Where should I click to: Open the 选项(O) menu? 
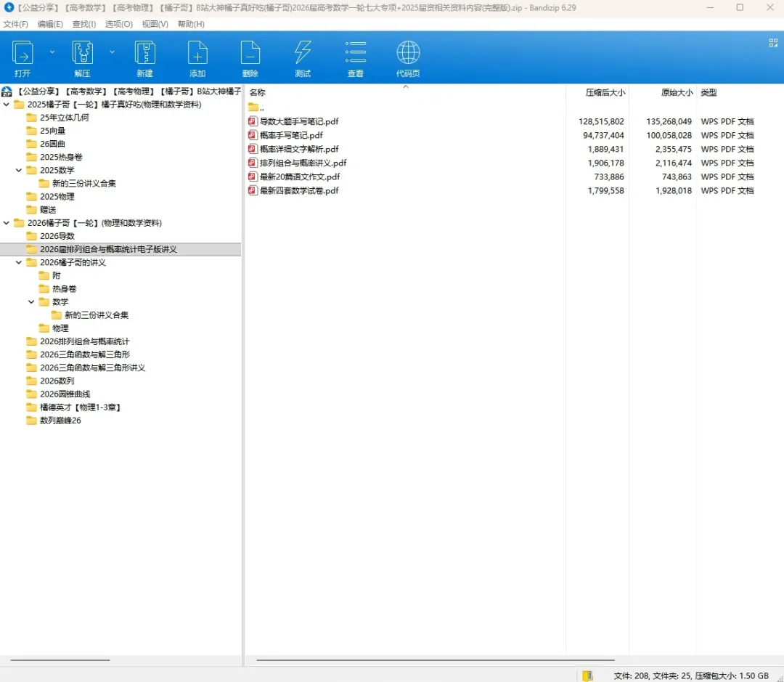118,24
